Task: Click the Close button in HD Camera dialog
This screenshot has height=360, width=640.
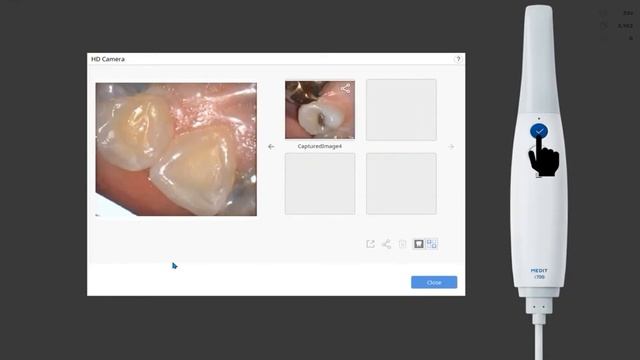Action: pyautogui.click(x=434, y=282)
